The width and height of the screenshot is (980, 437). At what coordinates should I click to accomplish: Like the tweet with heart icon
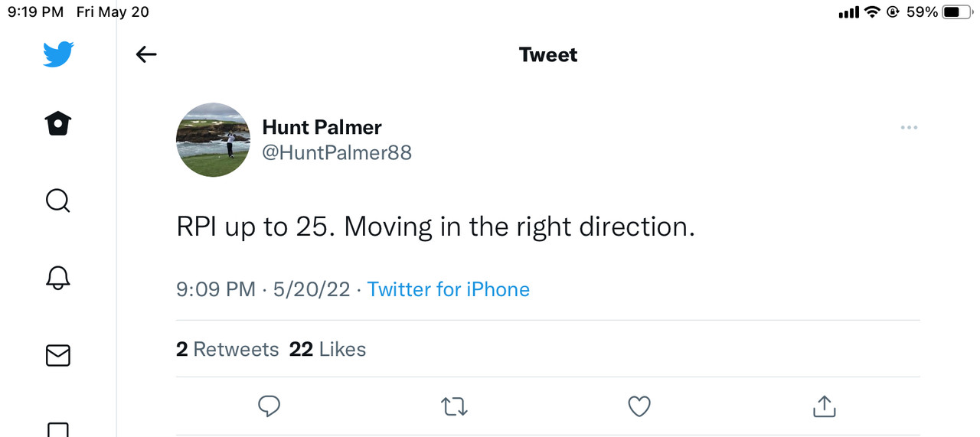point(639,406)
